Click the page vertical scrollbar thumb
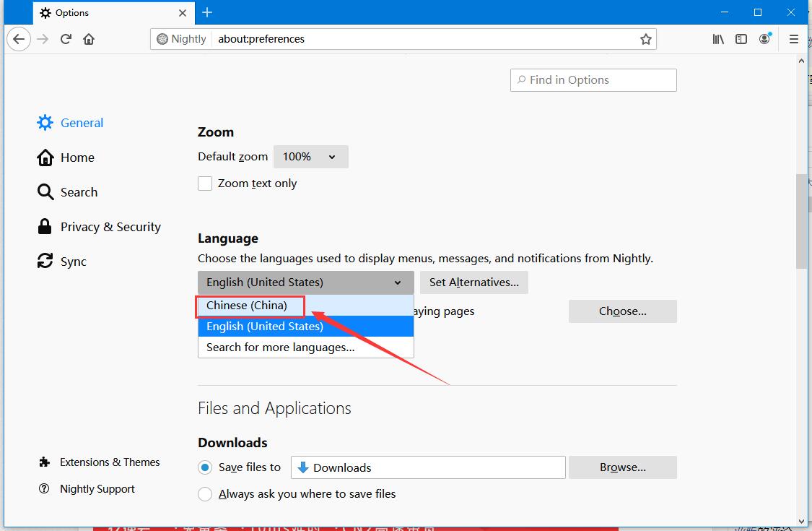 click(801, 221)
